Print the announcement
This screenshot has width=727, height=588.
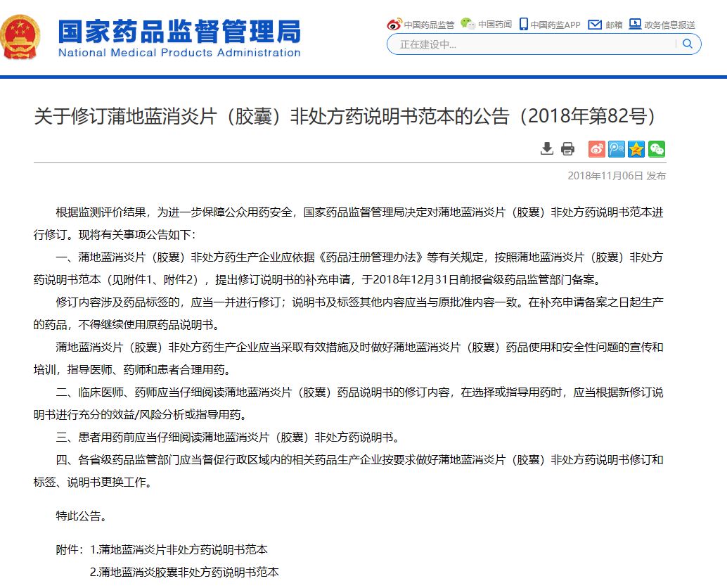[x=568, y=148]
